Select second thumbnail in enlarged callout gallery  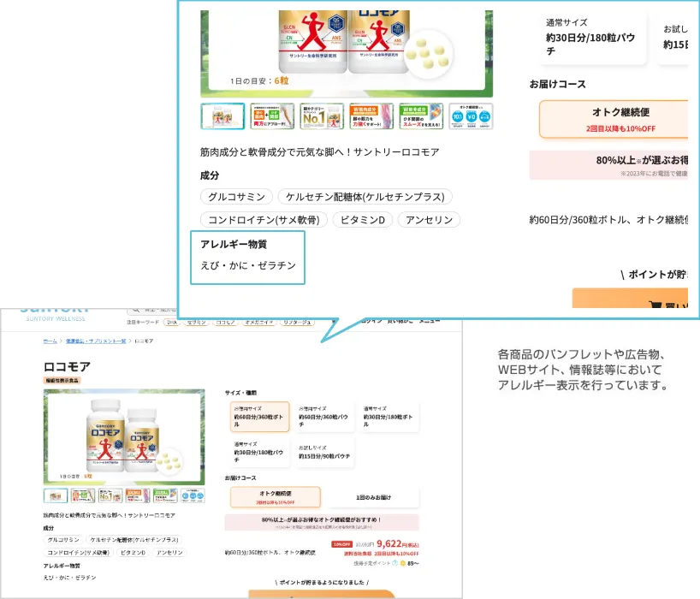point(272,116)
